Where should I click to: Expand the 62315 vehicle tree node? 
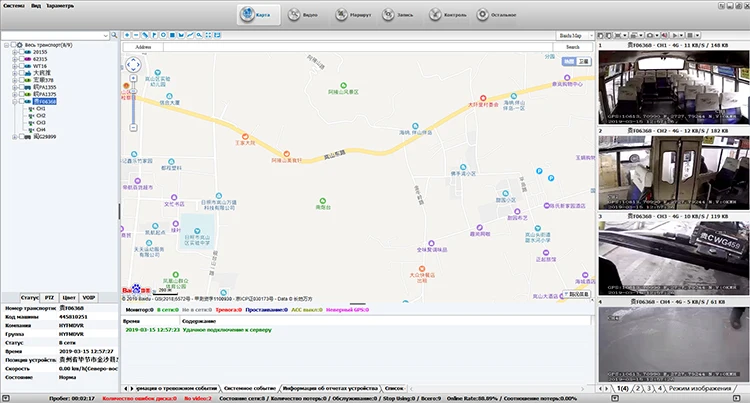coord(15,59)
